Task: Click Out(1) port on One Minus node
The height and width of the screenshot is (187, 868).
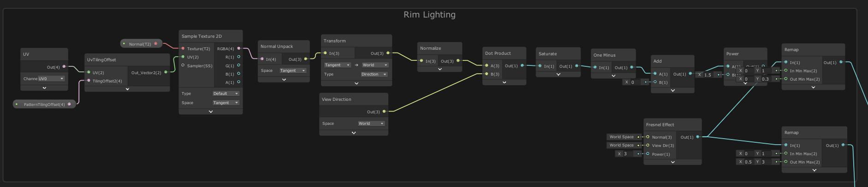Action: pyautogui.click(x=632, y=67)
